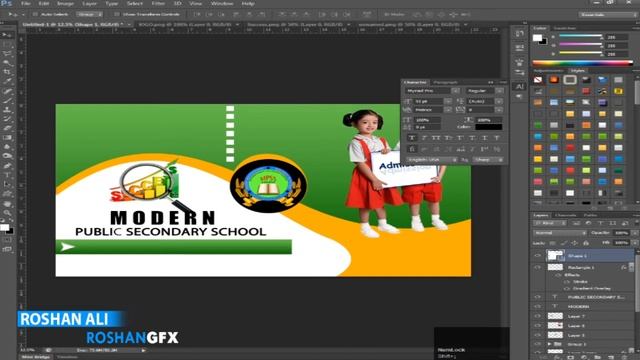This screenshot has height=360, width=640.
Task: Toggle Faux Bold in Character panel
Action: pos(412,138)
